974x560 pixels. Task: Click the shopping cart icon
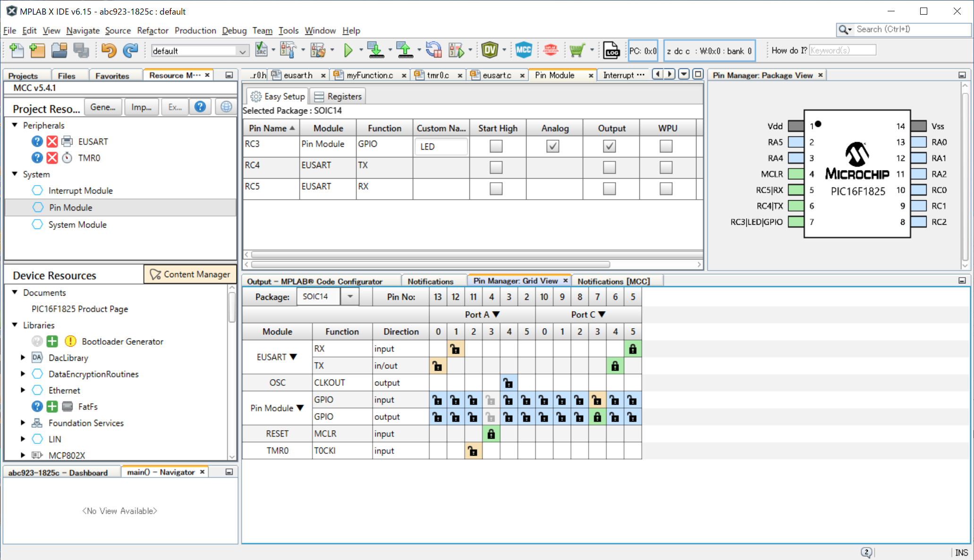tap(576, 51)
